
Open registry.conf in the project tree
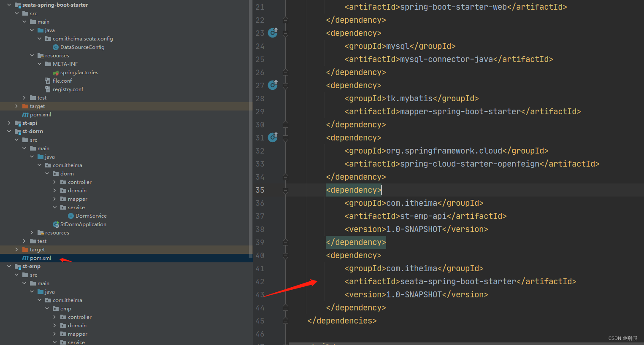pyautogui.click(x=68, y=89)
